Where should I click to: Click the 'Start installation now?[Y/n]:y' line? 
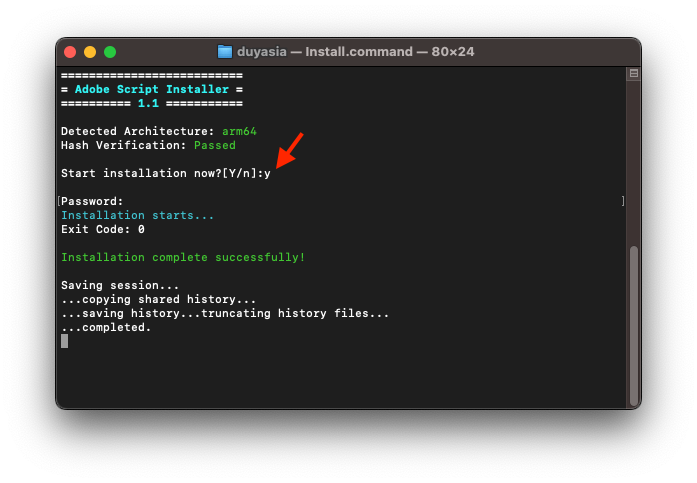[166, 173]
